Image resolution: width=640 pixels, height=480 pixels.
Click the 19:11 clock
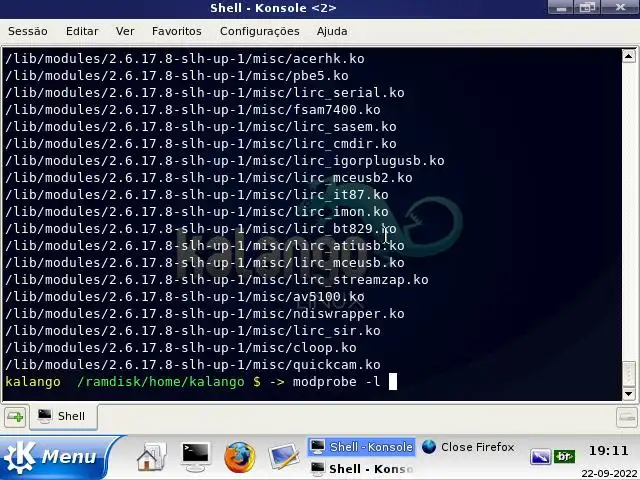pos(609,451)
